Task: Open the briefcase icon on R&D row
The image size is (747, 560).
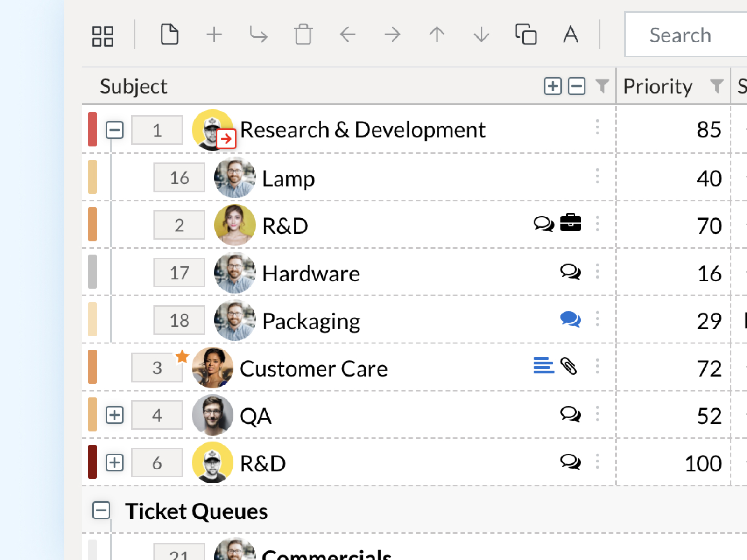Action: pyautogui.click(x=571, y=223)
